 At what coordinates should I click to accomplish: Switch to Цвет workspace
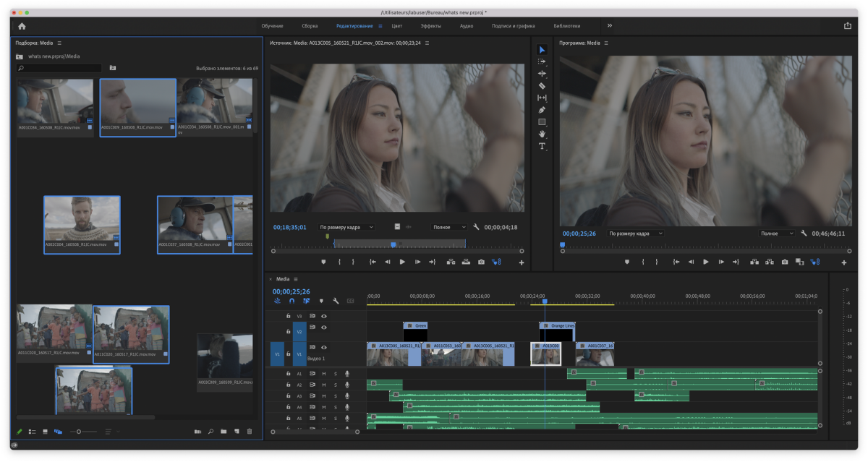(x=397, y=26)
